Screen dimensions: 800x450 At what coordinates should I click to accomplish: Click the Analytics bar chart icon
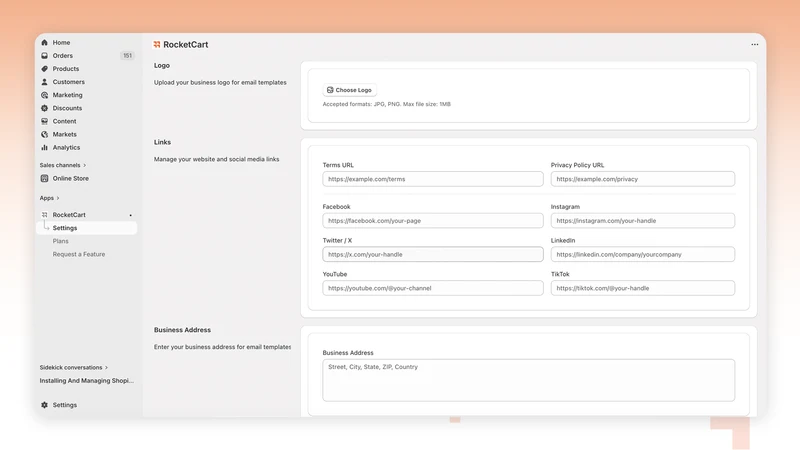44,147
